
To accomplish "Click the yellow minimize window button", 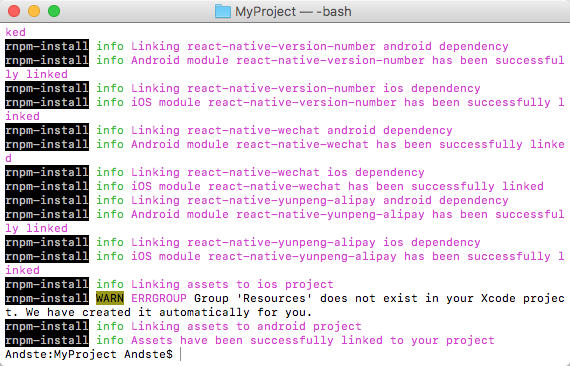I will (x=34, y=11).
